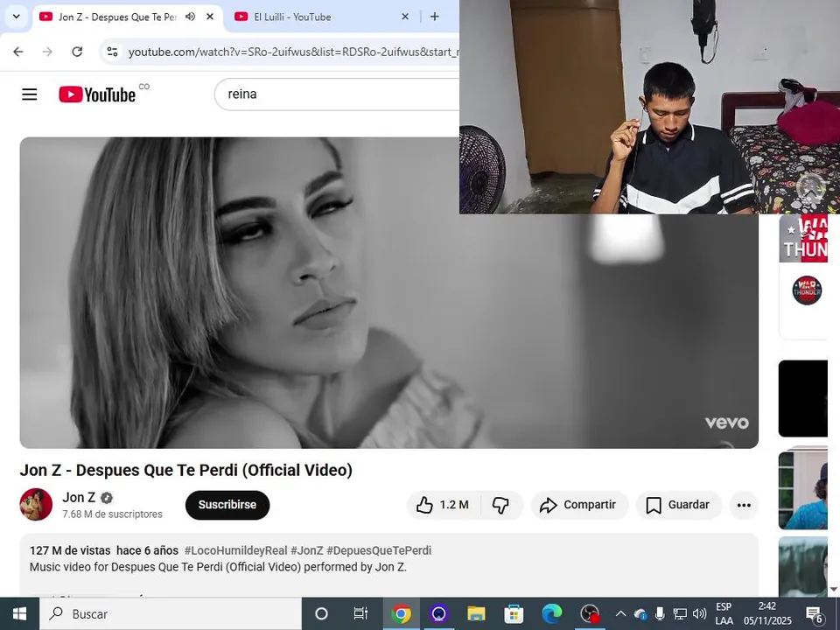
Task: Switch input language ESP LAA
Action: pyautogui.click(x=724, y=614)
